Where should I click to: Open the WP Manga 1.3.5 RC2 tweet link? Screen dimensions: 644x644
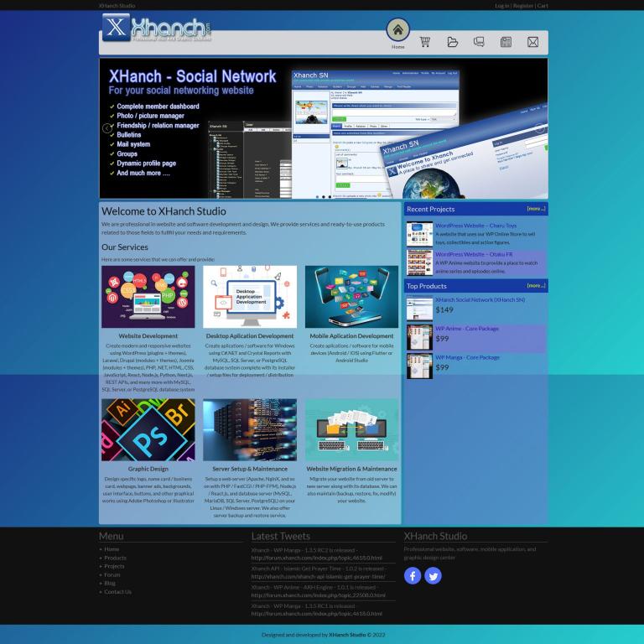(x=317, y=558)
